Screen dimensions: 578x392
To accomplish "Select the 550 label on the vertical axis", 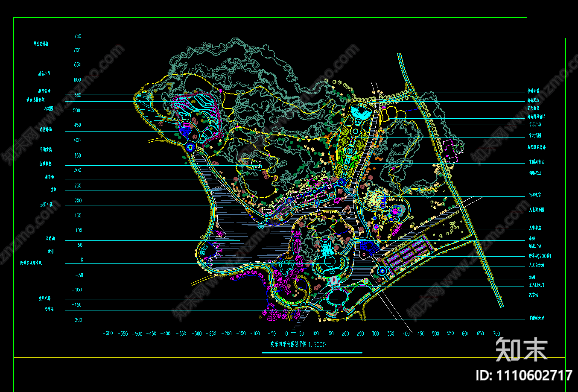I will tap(78, 95).
